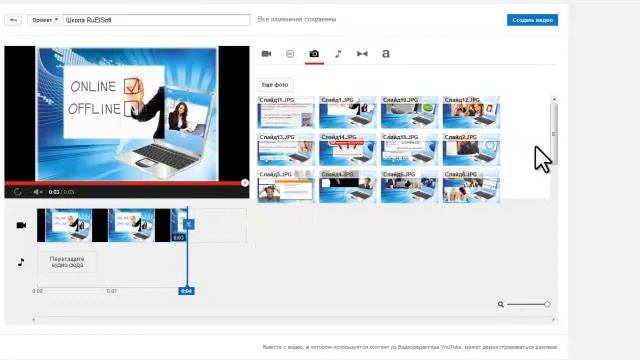The height and width of the screenshot is (360, 640).
Task: Select thumbnail Слайд10.JPG
Action: [x=409, y=112]
